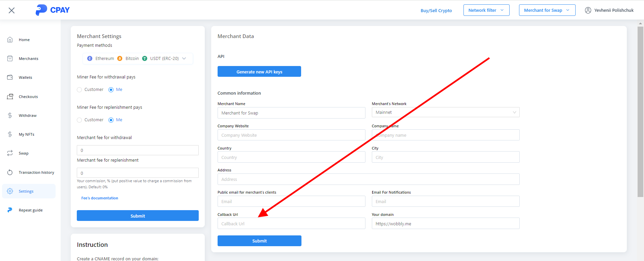Viewport: 644px width, 261px height.
Task: Open the Network filter dropdown
Action: point(486,10)
